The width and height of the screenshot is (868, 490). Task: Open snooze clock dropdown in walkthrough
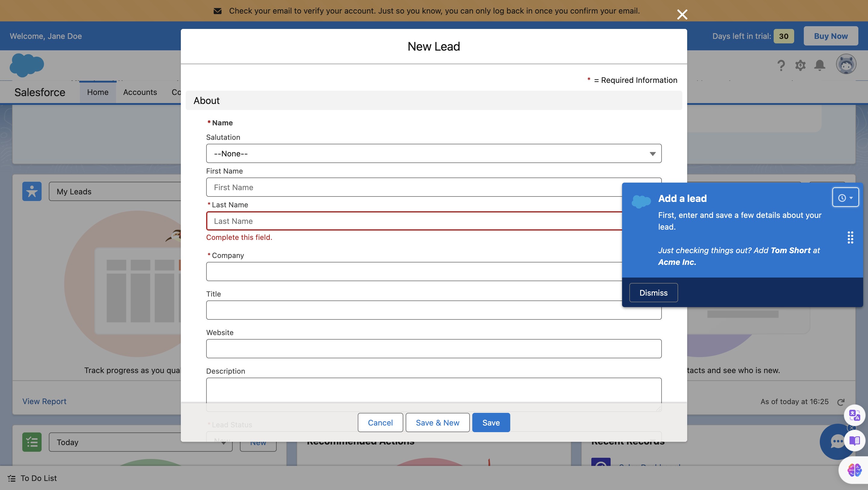[845, 198]
